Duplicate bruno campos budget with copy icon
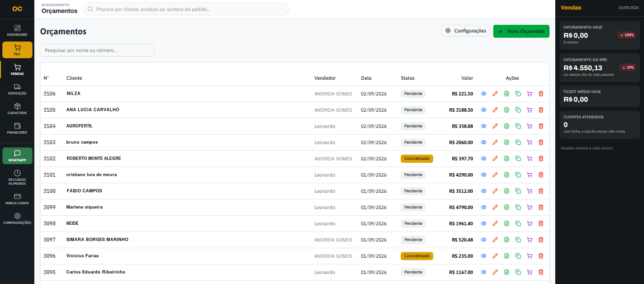This screenshot has width=644, height=284. pos(518,142)
